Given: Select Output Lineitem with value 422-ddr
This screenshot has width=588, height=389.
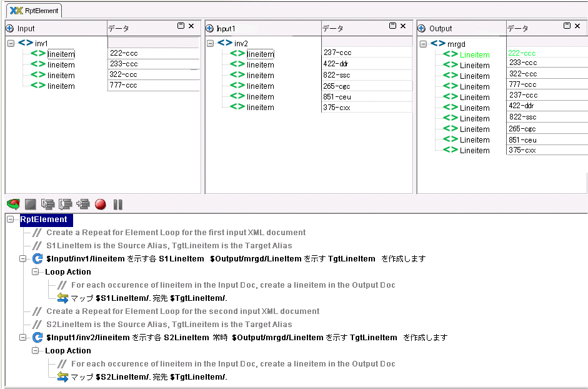Looking at the screenshot, I should point(475,108).
